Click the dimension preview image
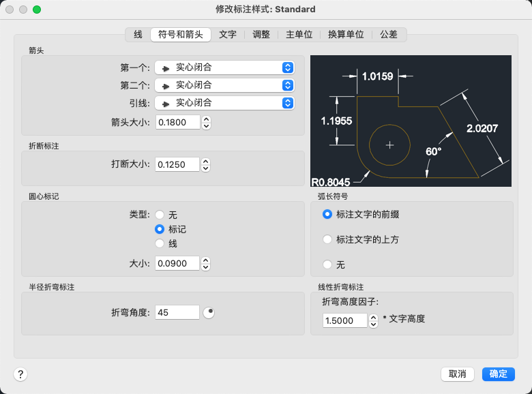Screen dimensions: 532x394 pyautogui.click(x=411, y=121)
